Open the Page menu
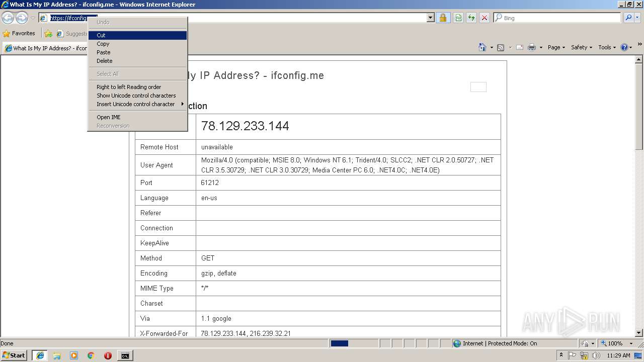644x362 pixels. pos(556,47)
